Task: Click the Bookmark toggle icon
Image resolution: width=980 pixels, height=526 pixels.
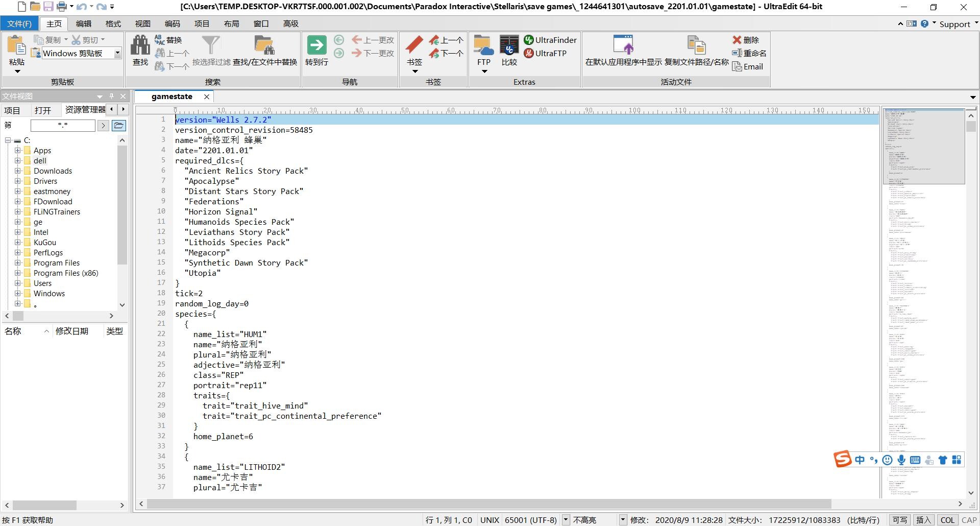Action: (x=414, y=45)
